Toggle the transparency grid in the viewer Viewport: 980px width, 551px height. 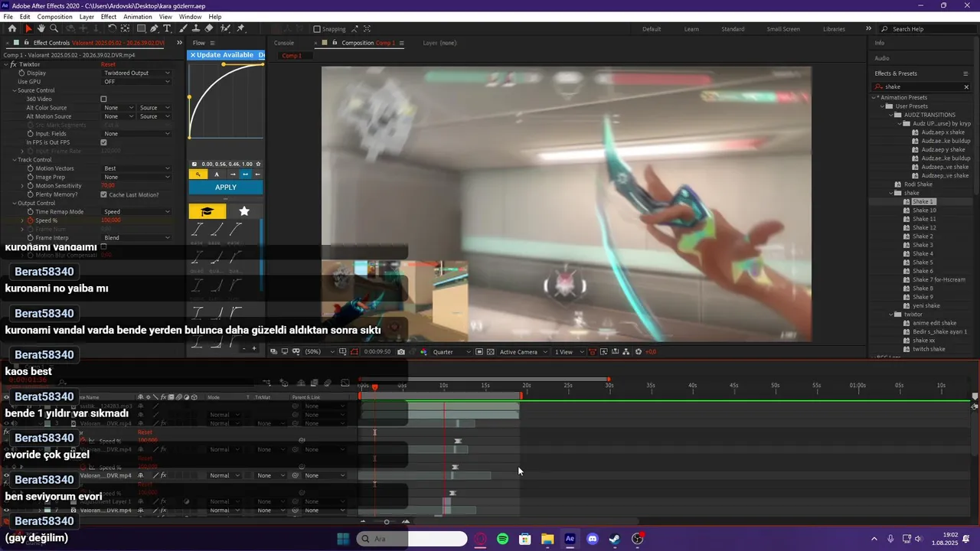tap(491, 352)
